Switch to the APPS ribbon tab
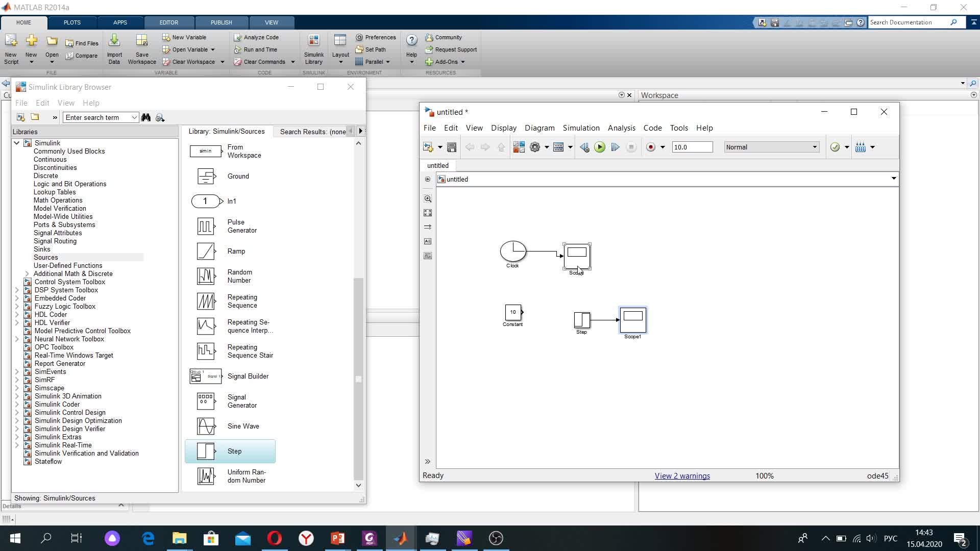The image size is (980, 551). click(120, 22)
